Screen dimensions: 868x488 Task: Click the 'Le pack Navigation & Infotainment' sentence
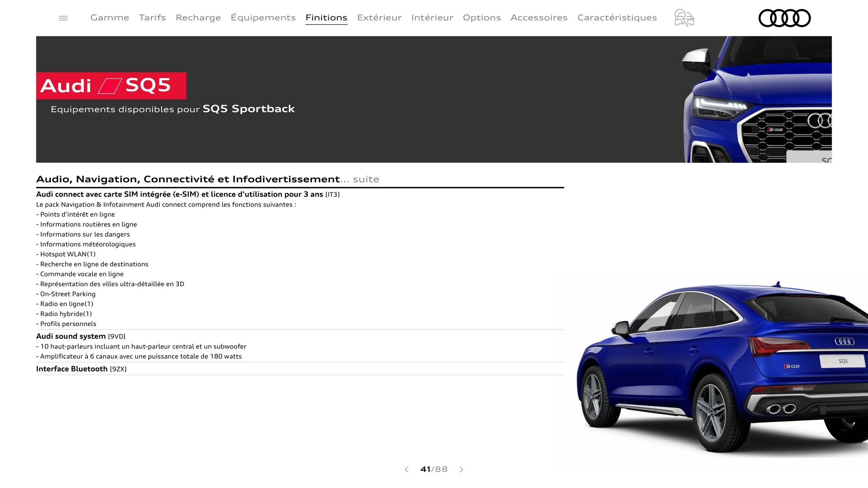coord(166,205)
